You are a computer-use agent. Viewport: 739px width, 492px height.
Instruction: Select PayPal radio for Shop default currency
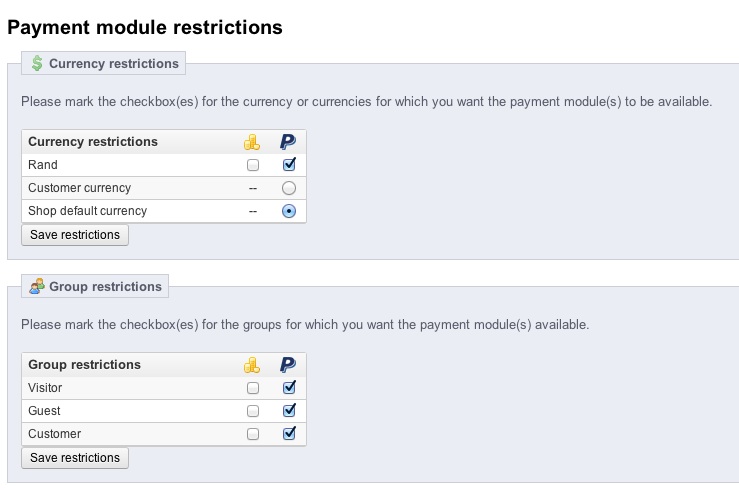click(x=289, y=211)
